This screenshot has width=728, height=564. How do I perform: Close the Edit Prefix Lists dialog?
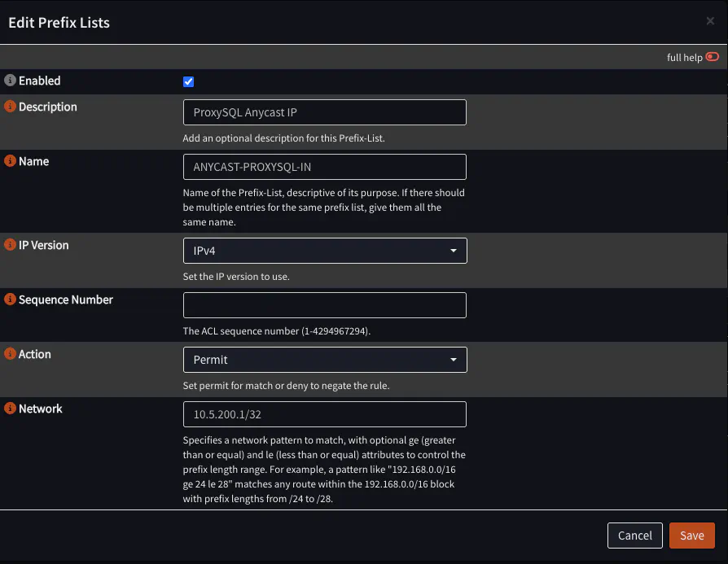point(710,21)
